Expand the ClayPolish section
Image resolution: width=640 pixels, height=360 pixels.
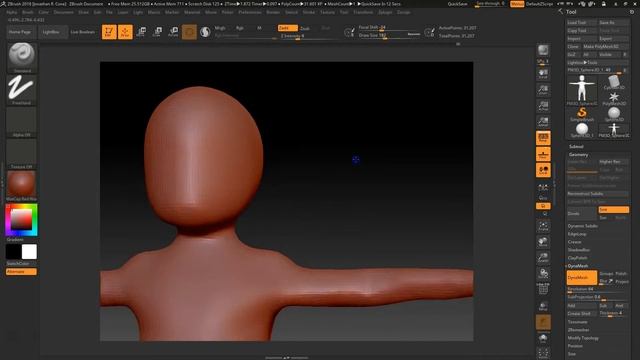[x=578, y=258]
